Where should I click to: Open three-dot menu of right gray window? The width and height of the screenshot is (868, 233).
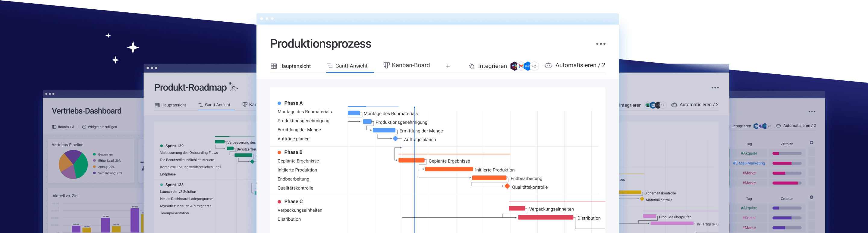(715, 88)
